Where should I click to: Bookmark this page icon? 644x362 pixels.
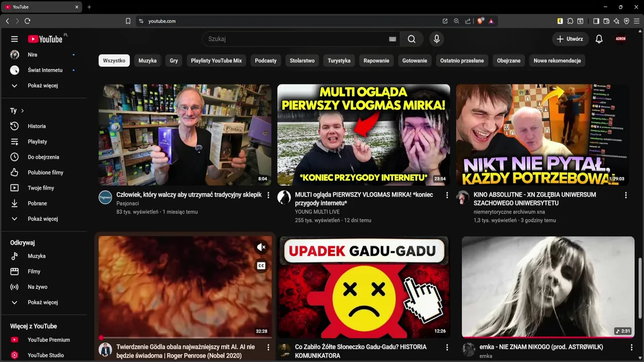click(128, 21)
